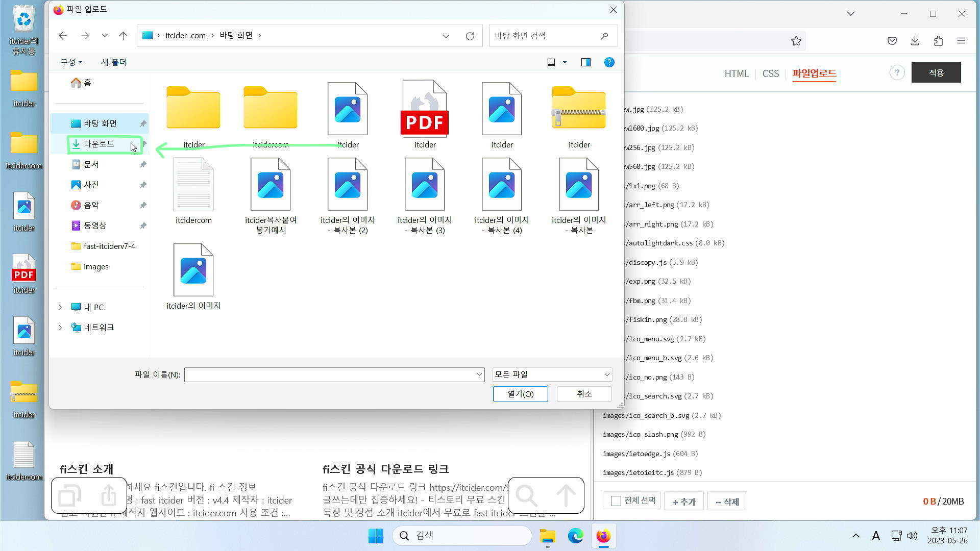The width and height of the screenshot is (980, 551).
Task: Select the itcider PDF file
Action: click(424, 110)
